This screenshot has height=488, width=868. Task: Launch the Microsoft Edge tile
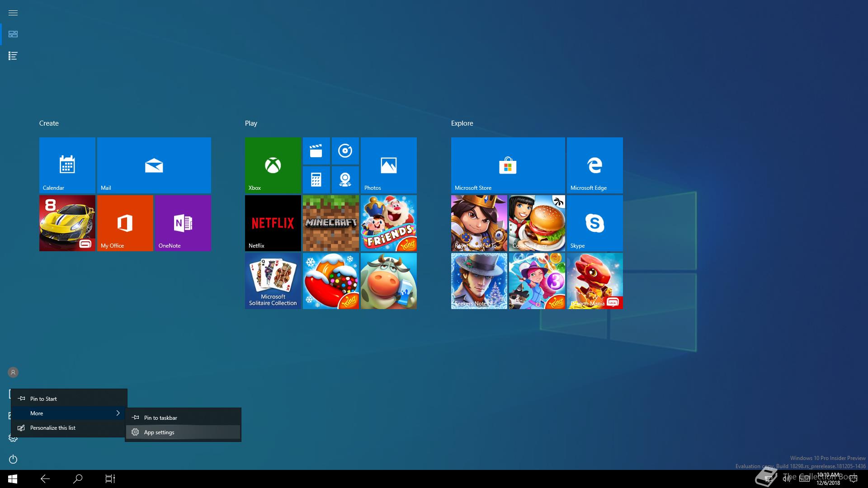click(x=594, y=165)
